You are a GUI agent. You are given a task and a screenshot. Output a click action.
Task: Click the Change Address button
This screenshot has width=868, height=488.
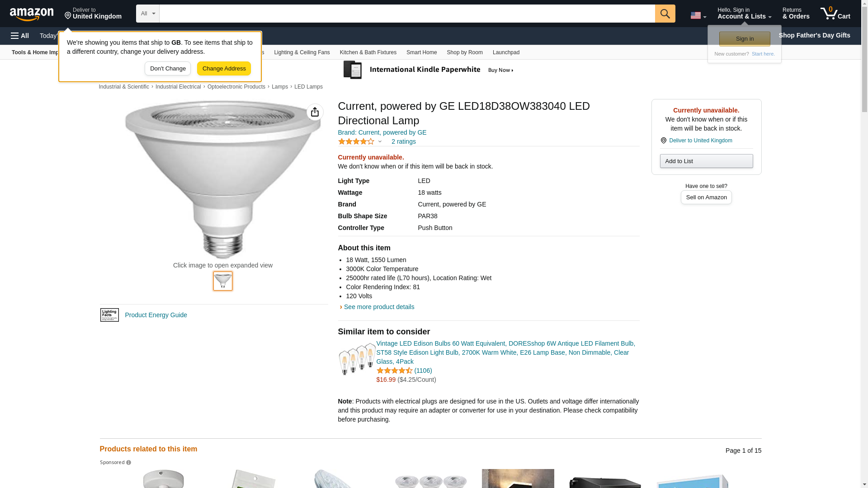(x=224, y=69)
